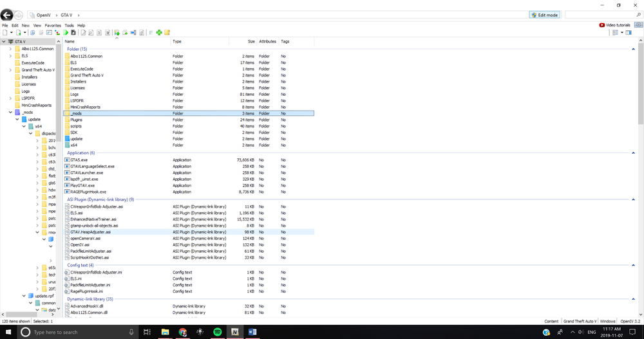Click the green play arrow toolbar icon
The height and width of the screenshot is (339, 644).
(66, 32)
